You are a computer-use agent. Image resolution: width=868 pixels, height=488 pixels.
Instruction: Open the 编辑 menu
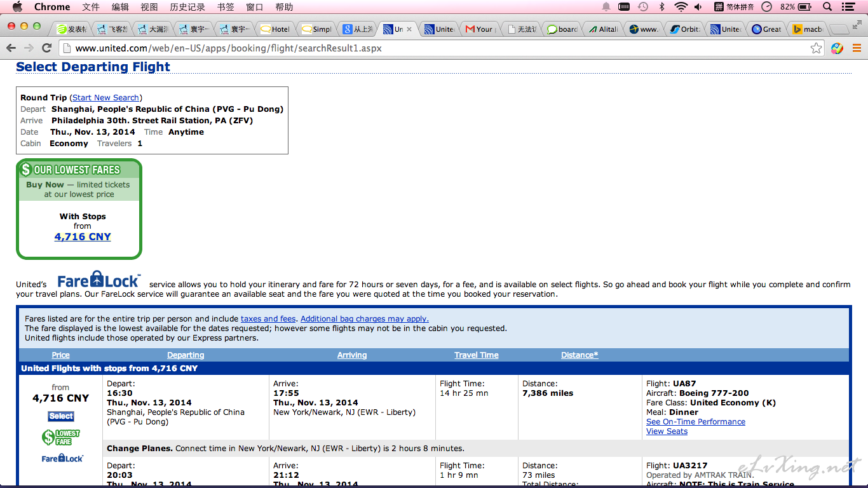click(x=120, y=7)
